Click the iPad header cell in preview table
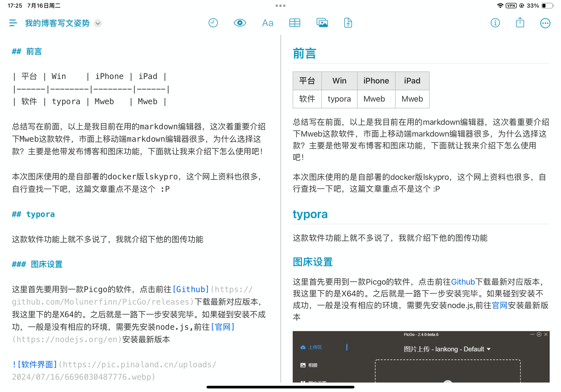 pyautogui.click(x=412, y=81)
